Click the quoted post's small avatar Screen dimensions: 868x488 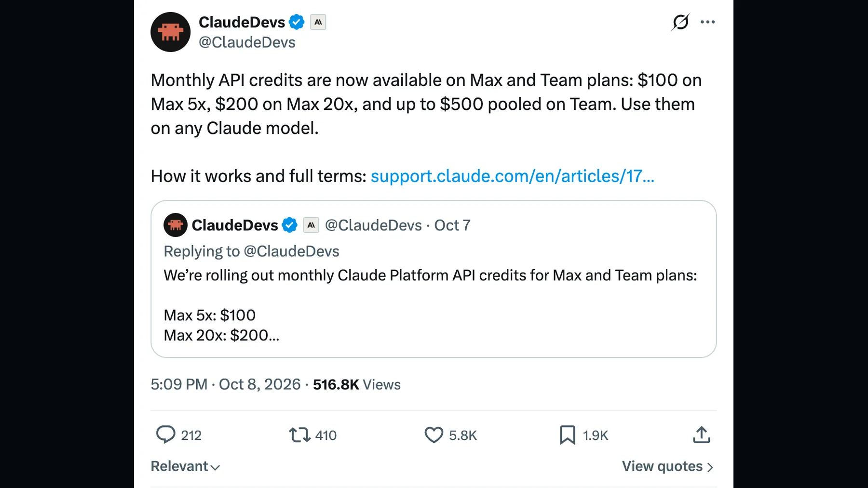pos(176,225)
